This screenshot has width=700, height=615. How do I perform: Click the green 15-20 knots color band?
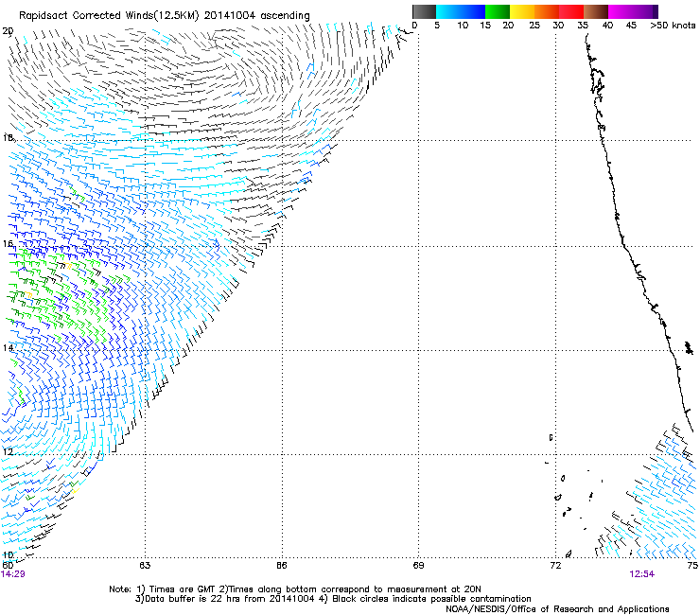498,11
